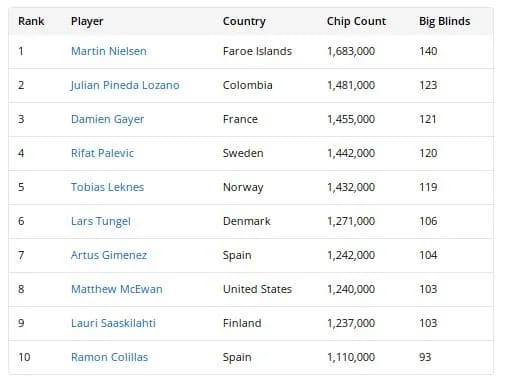This screenshot has width=505, height=382.
Task: Click the Artus Gimenez link
Action: 109,255
